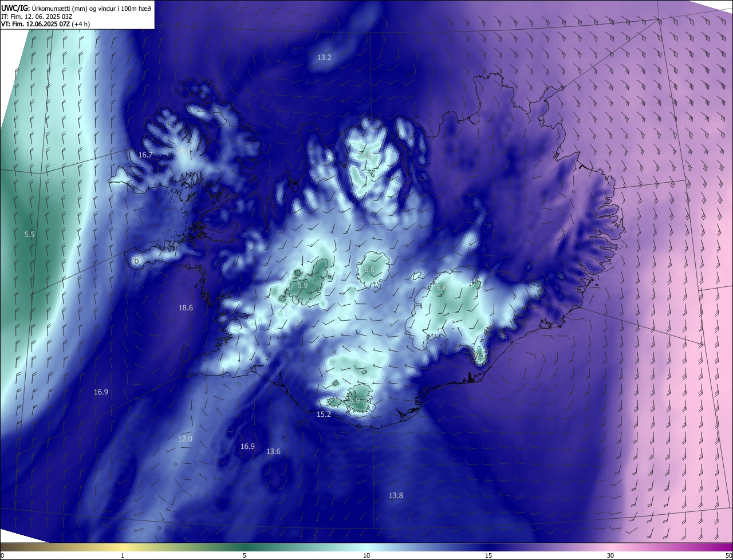
Task: Click the legend tick label 10
Action: [x=366, y=556]
